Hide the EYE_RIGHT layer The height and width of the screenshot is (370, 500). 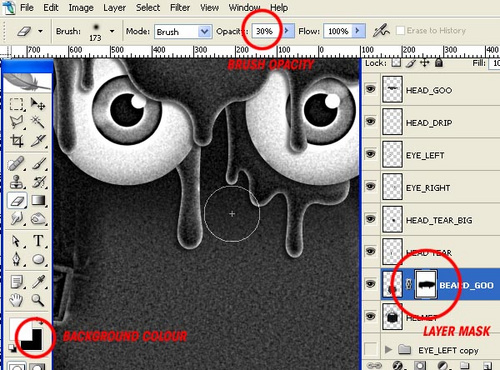click(x=370, y=187)
